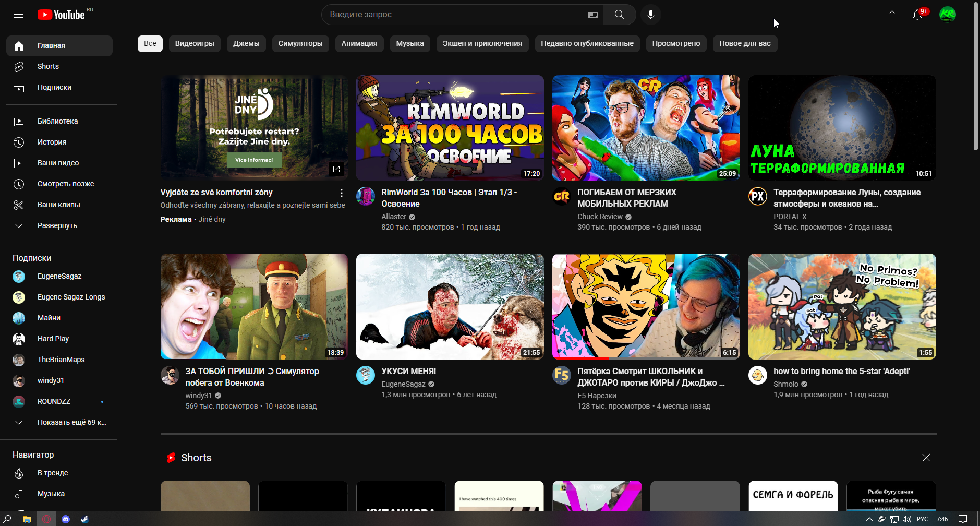Select Экшен и приключения chip
980x526 pixels.
[x=482, y=44]
